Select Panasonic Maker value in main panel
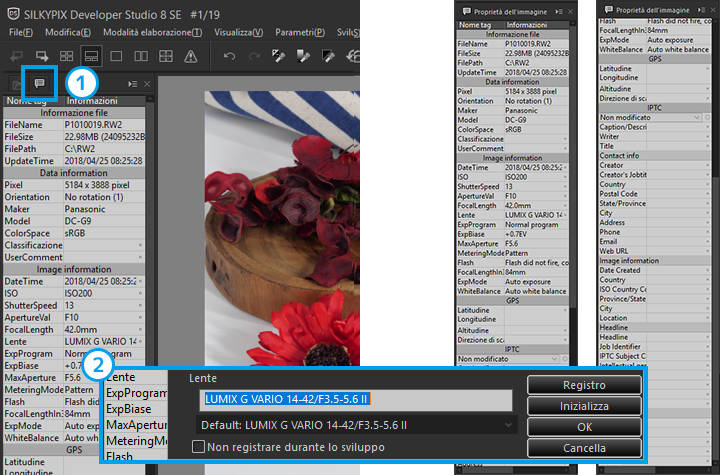 (85, 209)
